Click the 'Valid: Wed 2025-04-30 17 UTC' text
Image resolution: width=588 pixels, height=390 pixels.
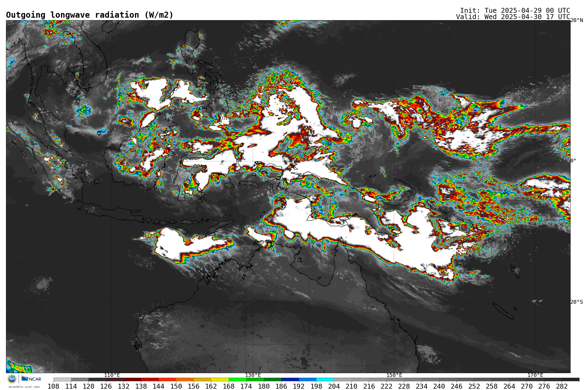click(513, 17)
